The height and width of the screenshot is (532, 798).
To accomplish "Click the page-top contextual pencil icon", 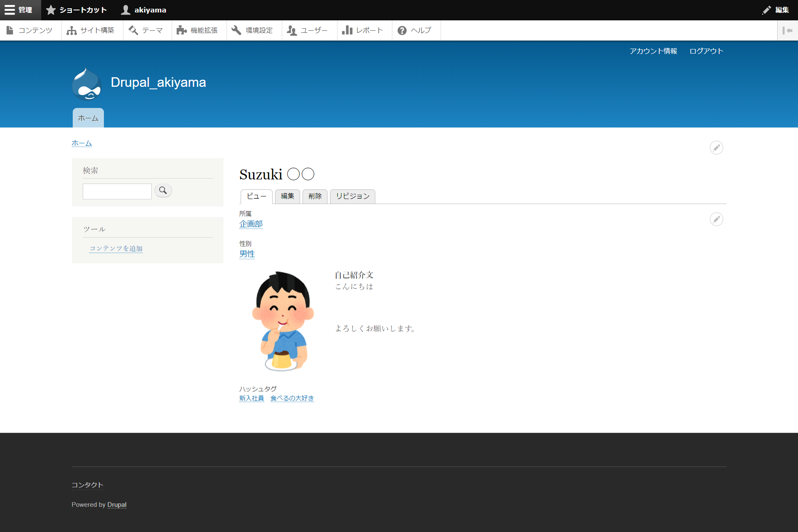I will pyautogui.click(x=716, y=148).
